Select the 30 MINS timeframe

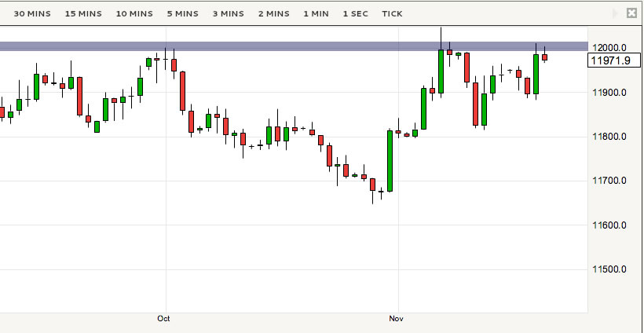click(x=34, y=14)
